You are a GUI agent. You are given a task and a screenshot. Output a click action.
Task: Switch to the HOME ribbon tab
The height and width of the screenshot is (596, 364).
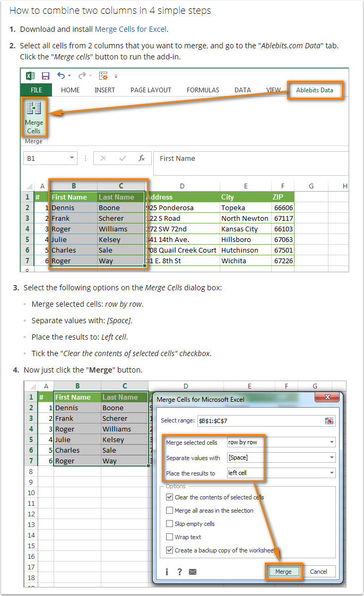(70, 90)
